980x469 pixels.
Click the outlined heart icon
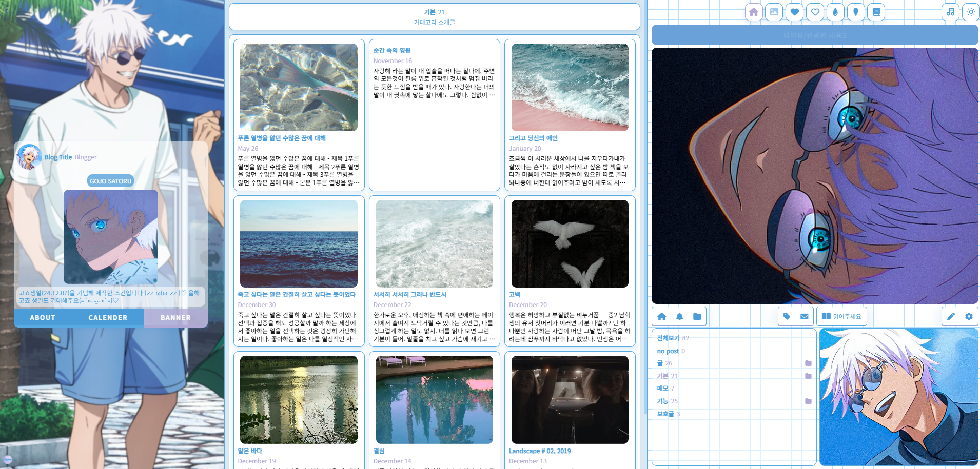pyautogui.click(x=815, y=12)
